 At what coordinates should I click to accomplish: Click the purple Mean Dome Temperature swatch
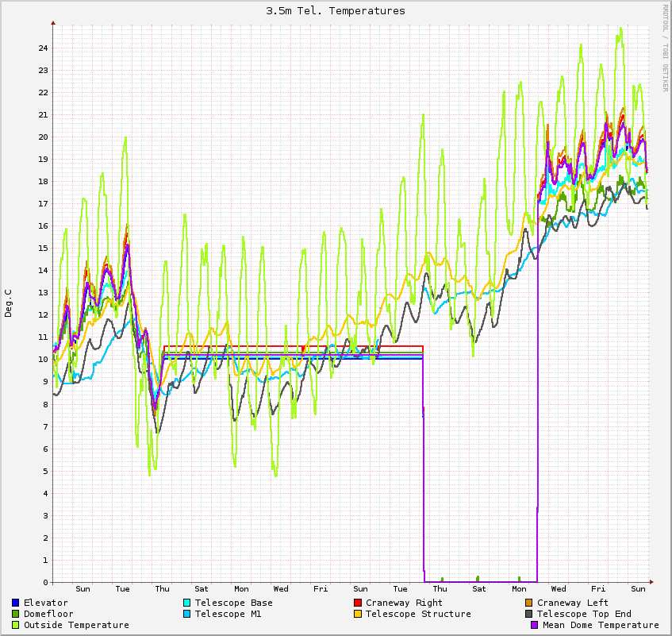pos(535,625)
